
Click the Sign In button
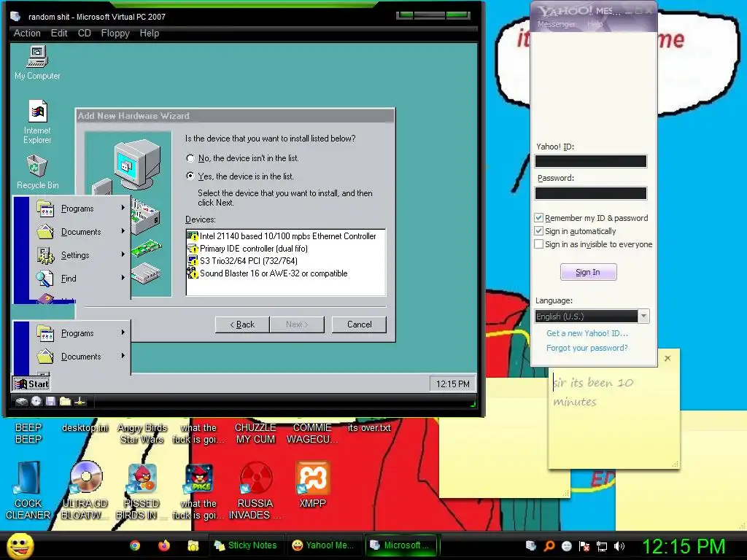(x=589, y=272)
